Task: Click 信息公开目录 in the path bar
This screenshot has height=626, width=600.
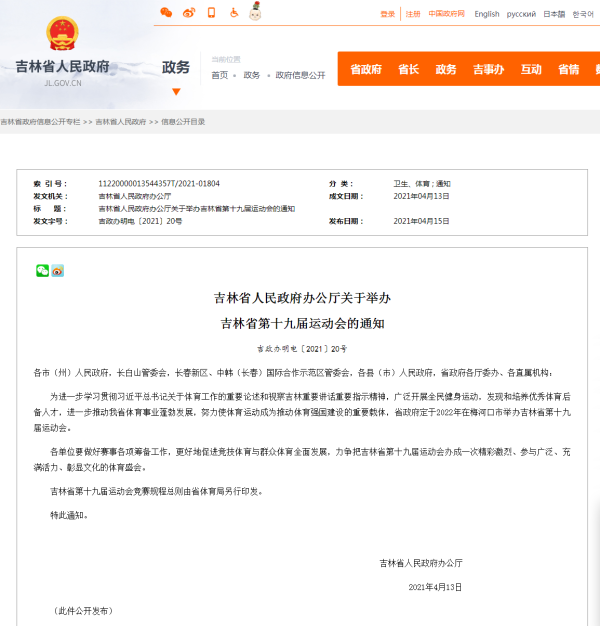Action: pyautogui.click(x=183, y=121)
